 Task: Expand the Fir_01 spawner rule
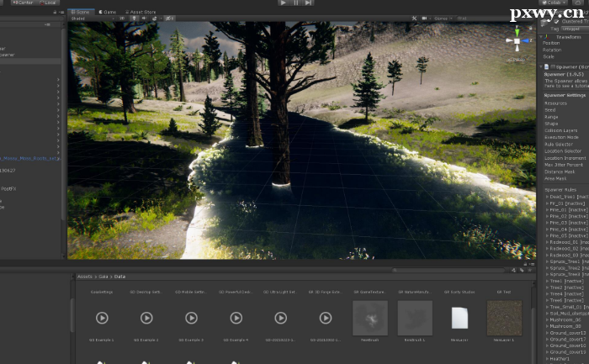point(547,203)
